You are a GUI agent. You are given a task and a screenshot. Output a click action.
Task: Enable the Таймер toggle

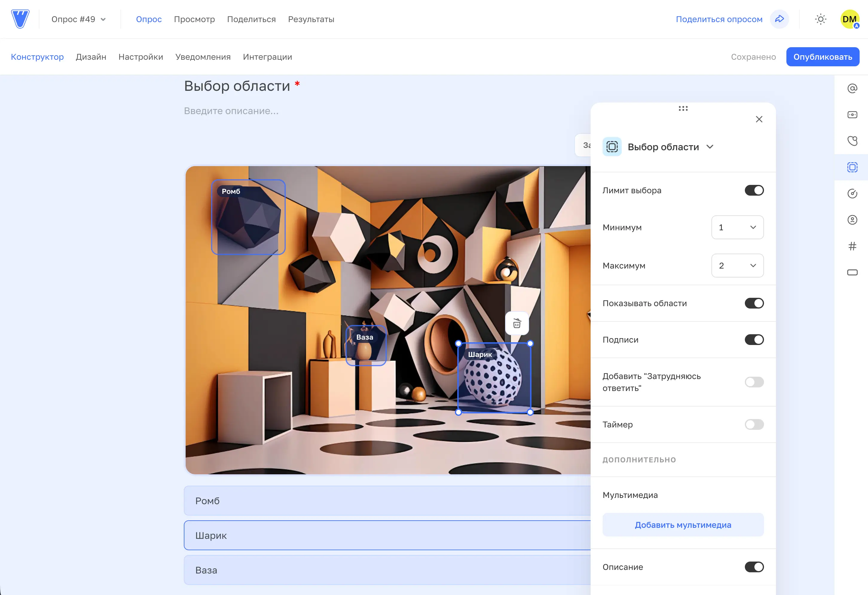[x=754, y=424]
